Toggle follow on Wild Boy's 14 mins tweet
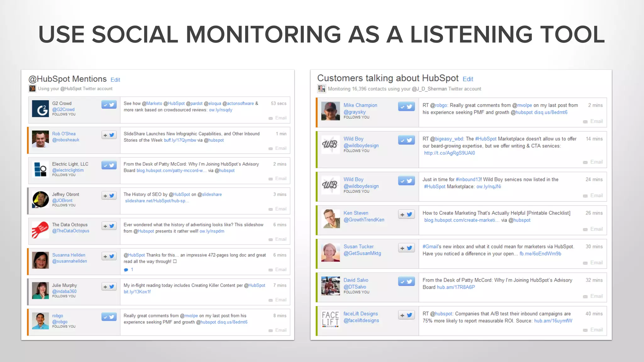This screenshot has height=362, width=644. pos(406,140)
